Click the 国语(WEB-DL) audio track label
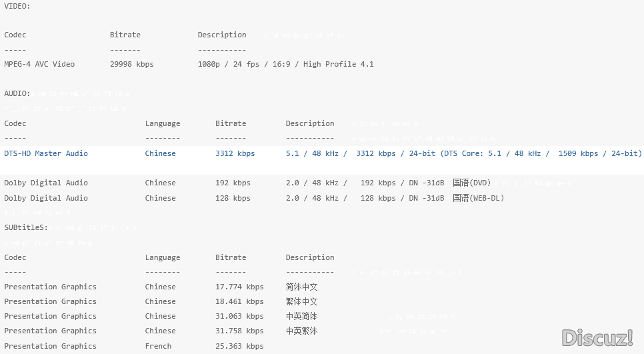644x354 pixels. [x=478, y=198]
